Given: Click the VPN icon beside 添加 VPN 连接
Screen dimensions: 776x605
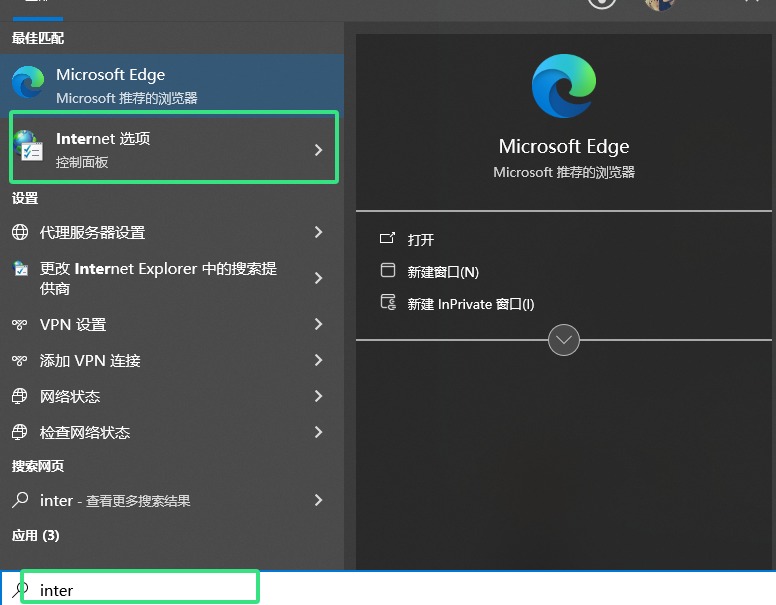Looking at the screenshot, I should pyautogui.click(x=20, y=360).
